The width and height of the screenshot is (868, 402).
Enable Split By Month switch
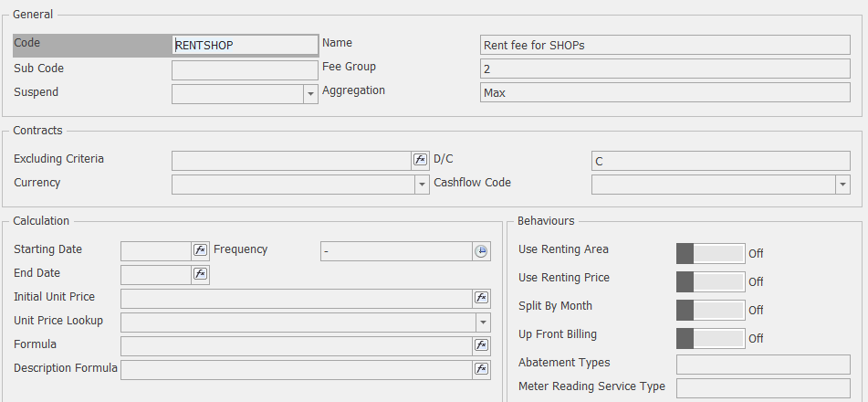point(711,311)
